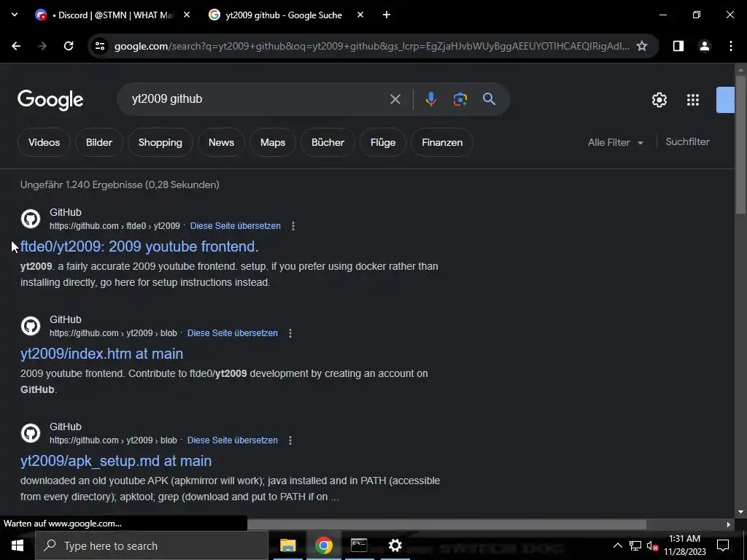Click into the Google search input field

258,99
